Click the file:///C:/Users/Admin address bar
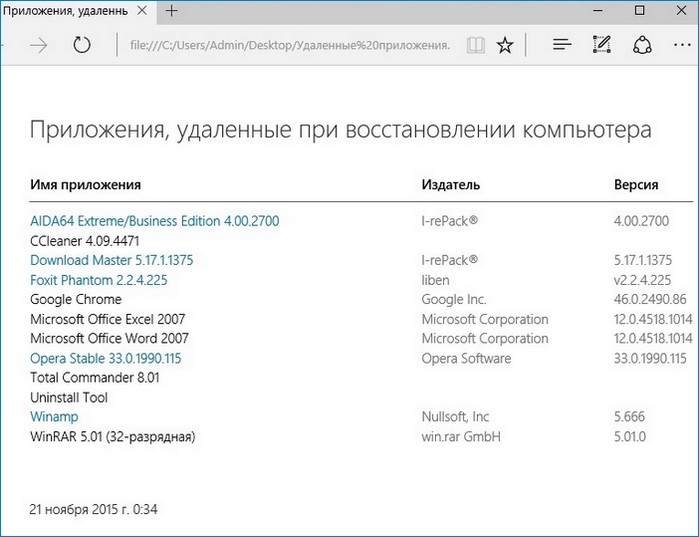 tap(290, 45)
